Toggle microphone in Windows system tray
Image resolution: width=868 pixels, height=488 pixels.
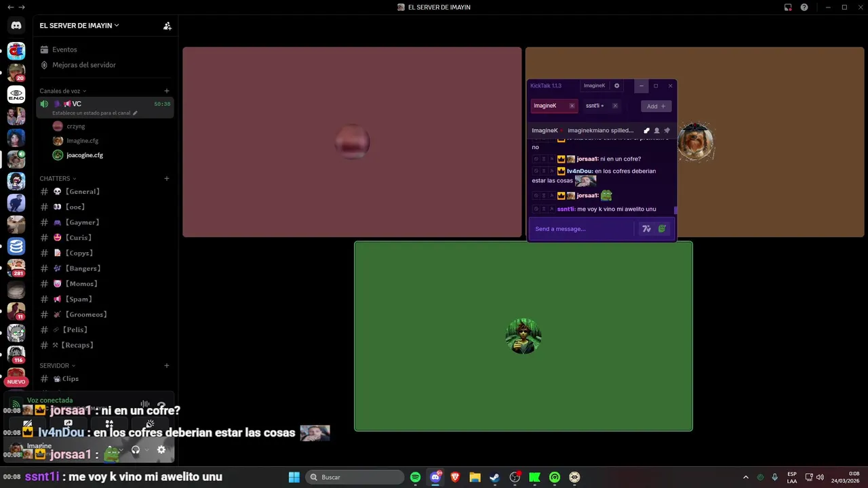tap(774, 477)
